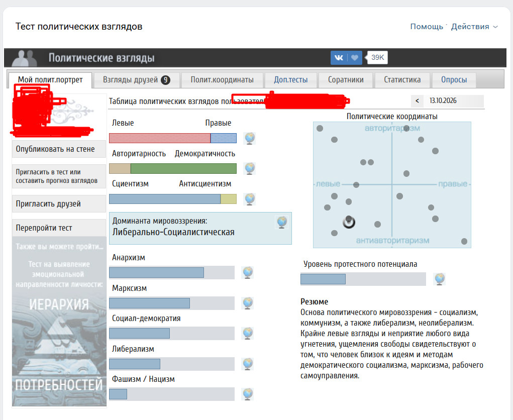This screenshot has height=420, width=513.
Task: Click the Левые/Правые red-blue bar
Action: (173, 138)
